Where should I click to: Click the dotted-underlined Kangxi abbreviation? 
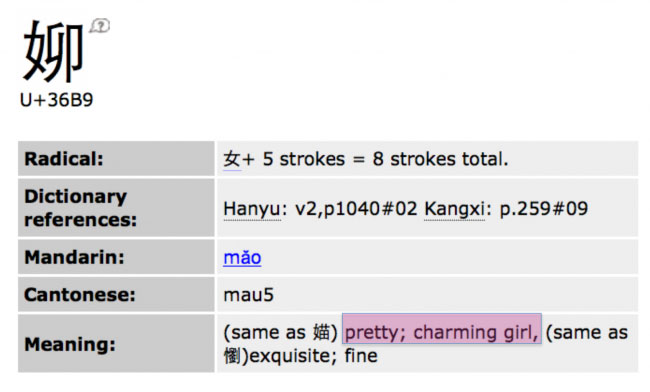pyautogui.click(x=454, y=209)
